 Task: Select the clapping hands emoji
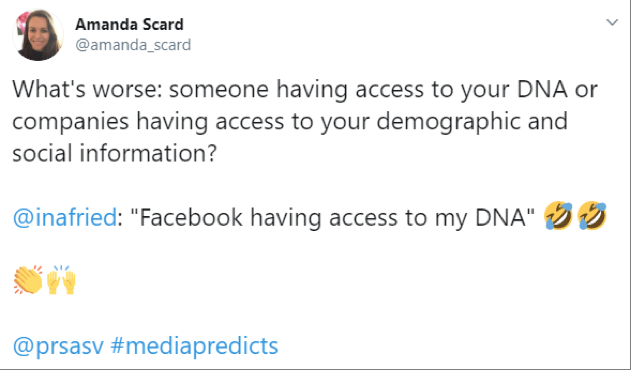point(28,280)
